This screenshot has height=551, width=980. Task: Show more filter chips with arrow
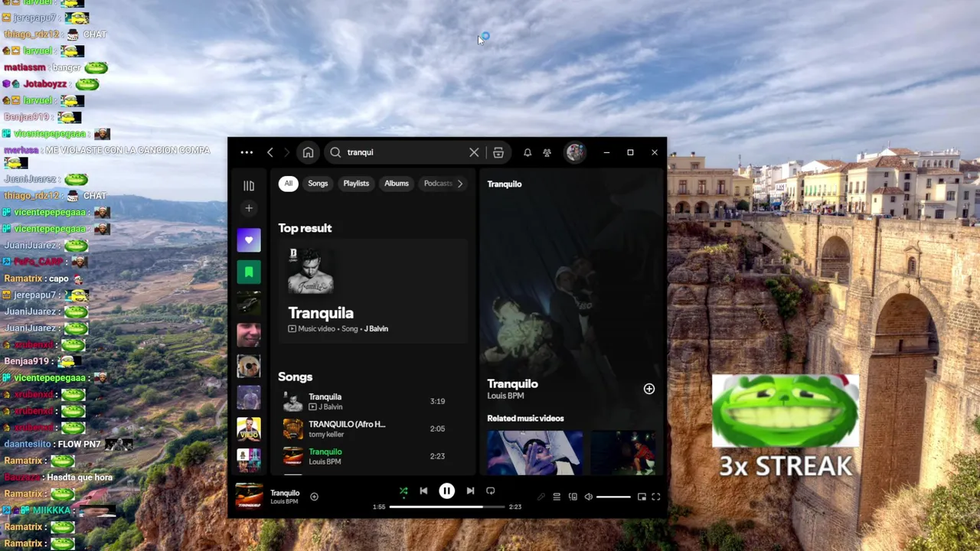point(460,184)
